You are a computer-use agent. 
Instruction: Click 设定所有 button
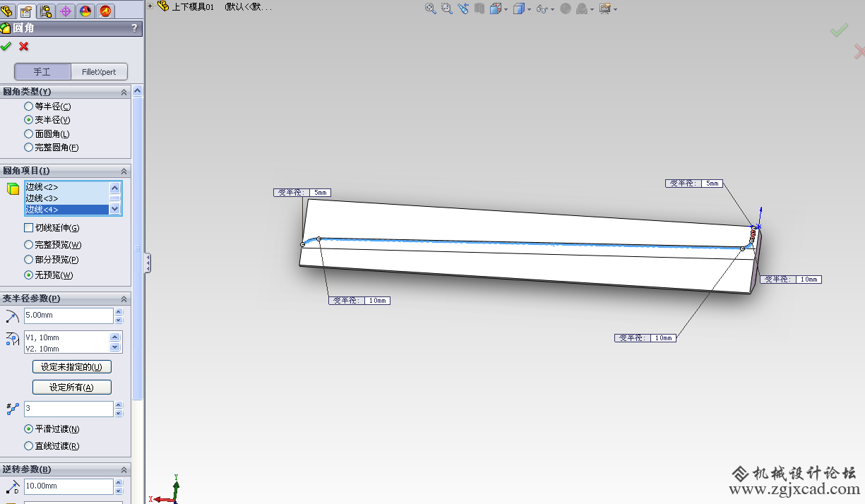[x=72, y=388]
